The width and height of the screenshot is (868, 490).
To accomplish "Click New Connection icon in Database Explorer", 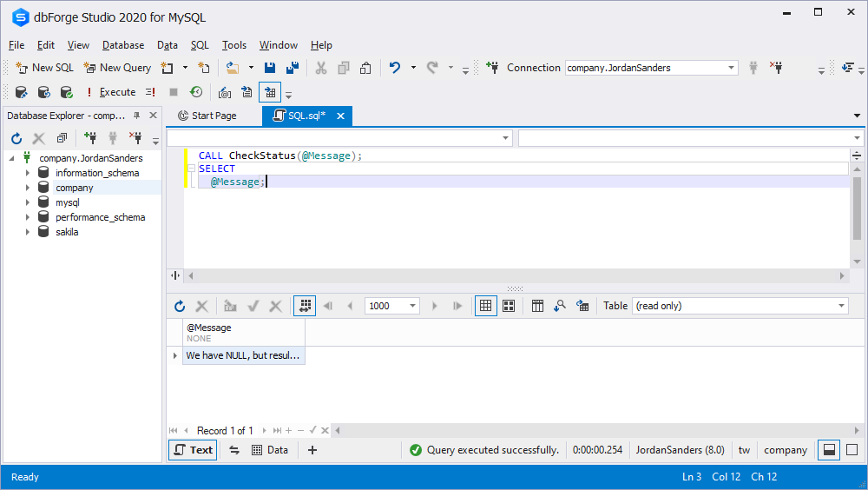I will (89, 138).
